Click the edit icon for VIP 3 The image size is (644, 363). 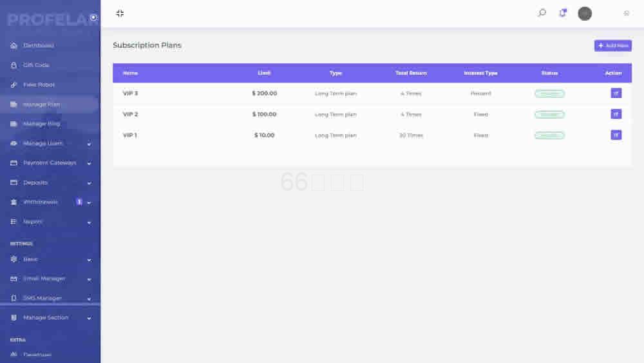click(x=616, y=93)
